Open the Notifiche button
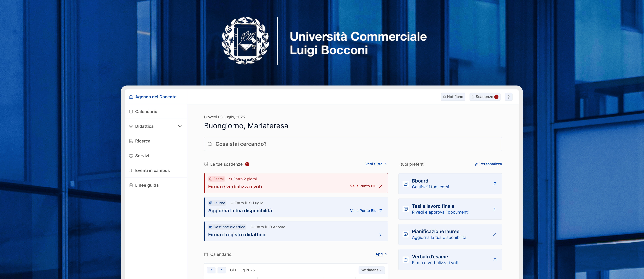 coord(453,97)
